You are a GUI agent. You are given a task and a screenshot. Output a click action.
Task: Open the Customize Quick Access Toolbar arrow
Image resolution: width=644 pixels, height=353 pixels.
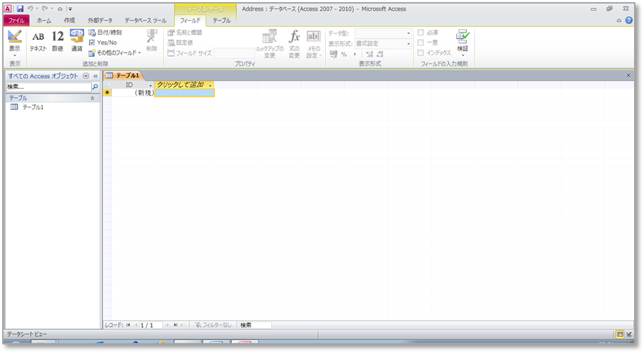click(x=70, y=9)
